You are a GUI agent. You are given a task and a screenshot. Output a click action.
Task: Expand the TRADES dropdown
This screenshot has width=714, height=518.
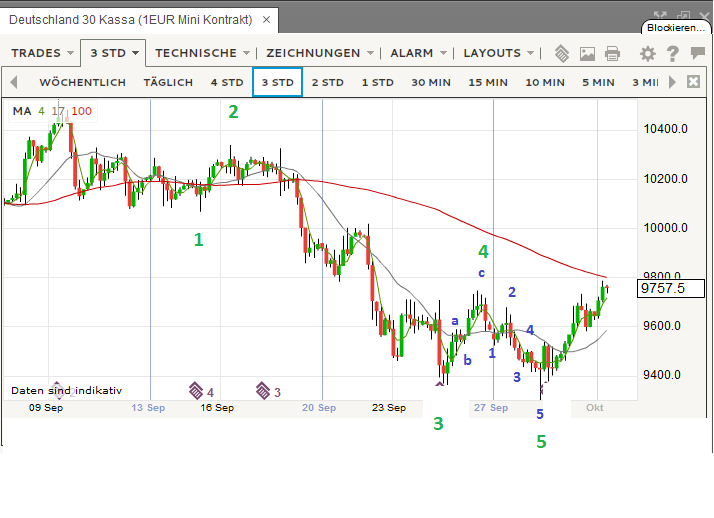coord(41,53)
